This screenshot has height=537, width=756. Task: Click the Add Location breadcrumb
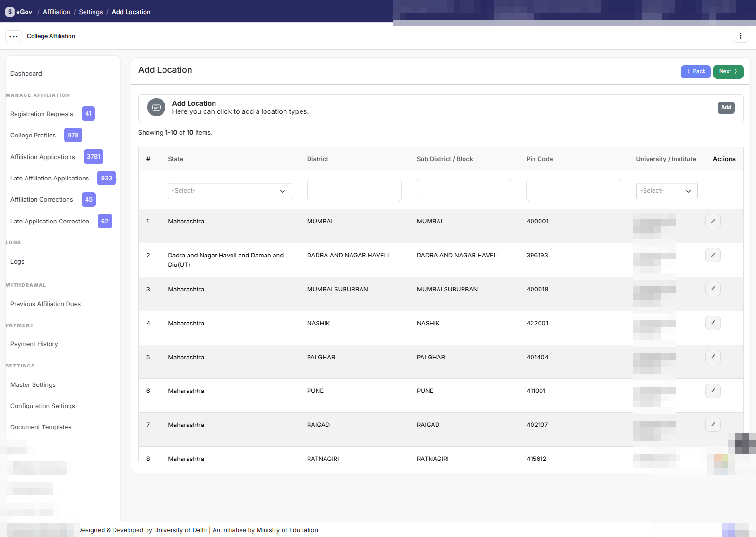coord(131,12)
